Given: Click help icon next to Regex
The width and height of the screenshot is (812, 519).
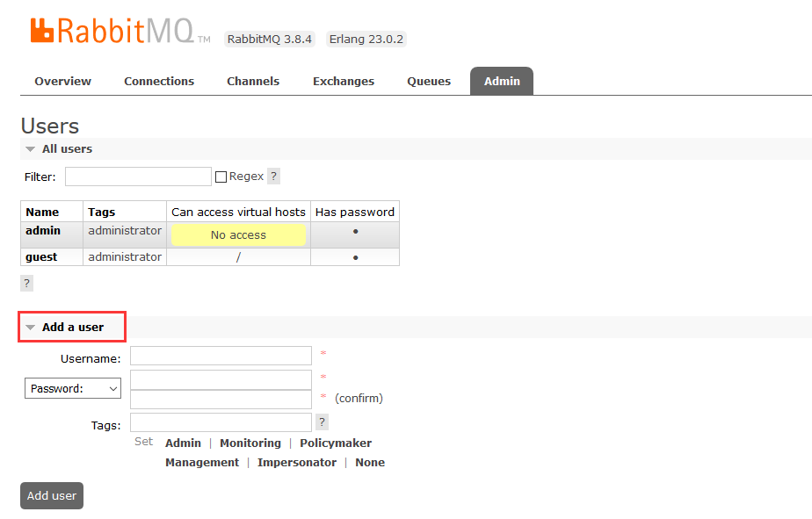Looking at the screenshot, I should (x=273, y=177).
